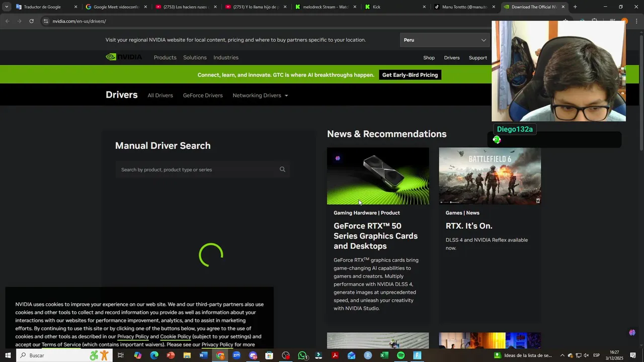Switch to the melodreck Stream tab

325,7
